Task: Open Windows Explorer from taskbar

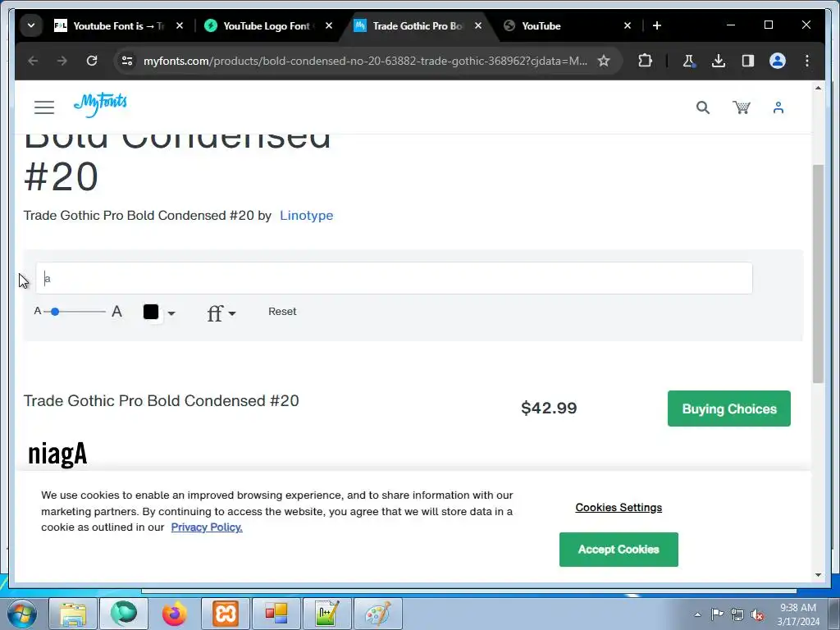Action: click(73, 614)
